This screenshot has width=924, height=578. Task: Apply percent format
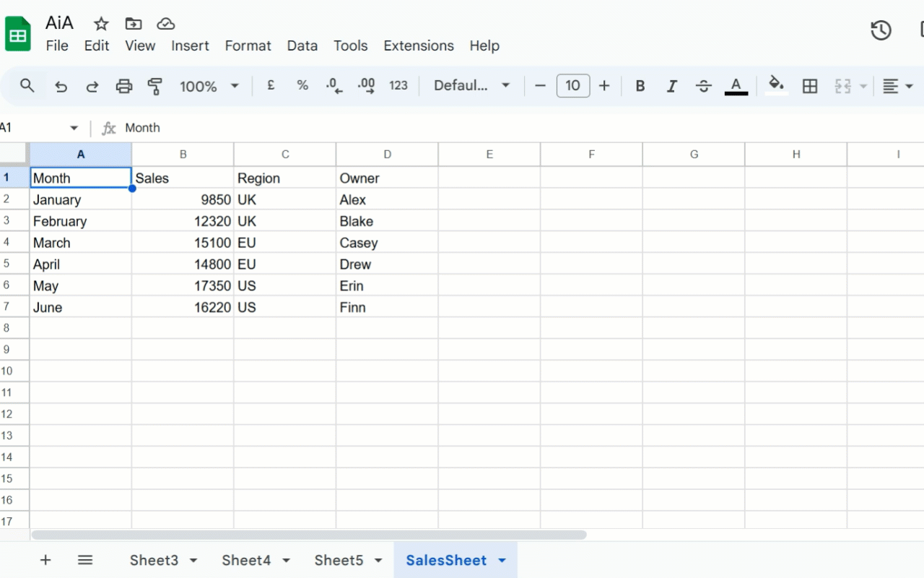302,85
